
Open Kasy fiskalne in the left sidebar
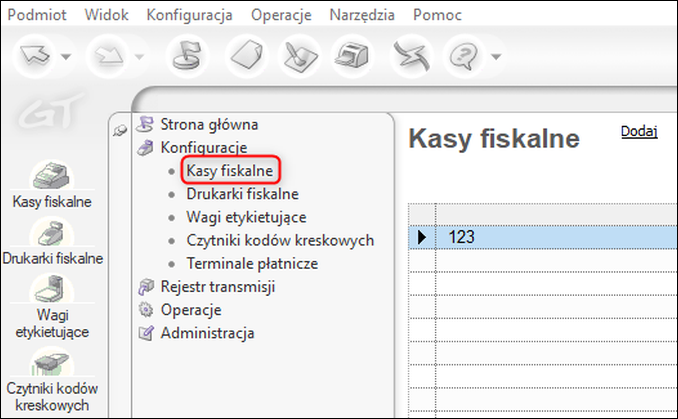52,185
